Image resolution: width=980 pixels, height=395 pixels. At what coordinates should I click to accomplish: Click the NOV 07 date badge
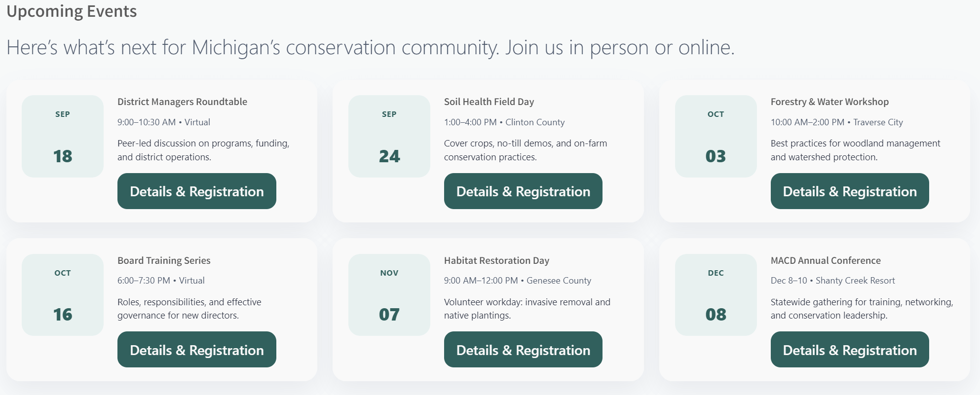click(x=389, y=295)
